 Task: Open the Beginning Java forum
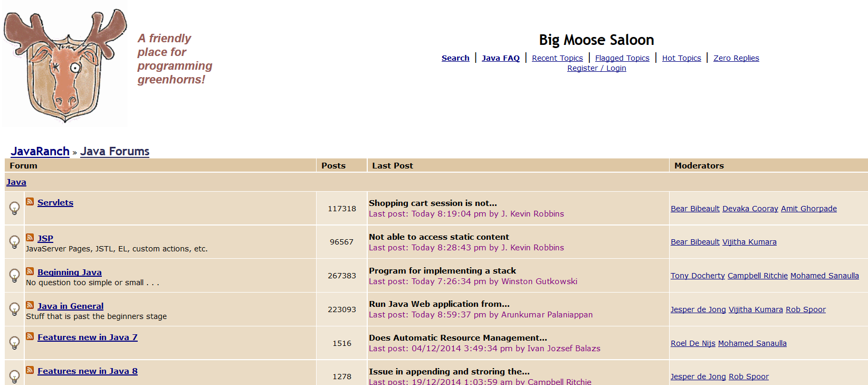pos(70,273)
